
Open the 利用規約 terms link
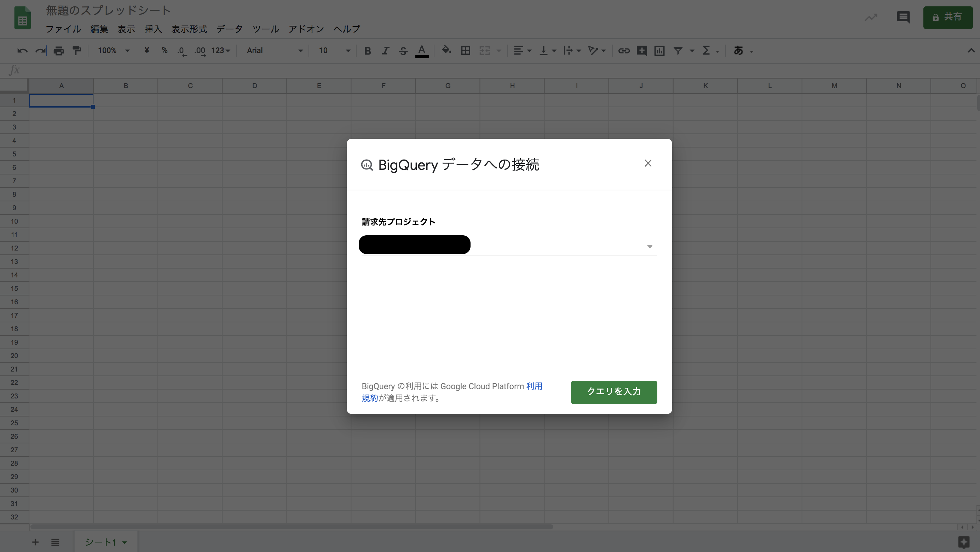tap(534, 386)
